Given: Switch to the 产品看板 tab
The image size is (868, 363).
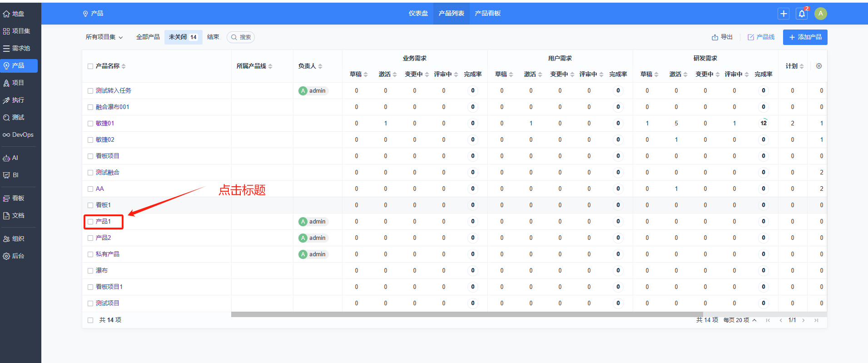Looking at the screenshot, I should point(487,14).
